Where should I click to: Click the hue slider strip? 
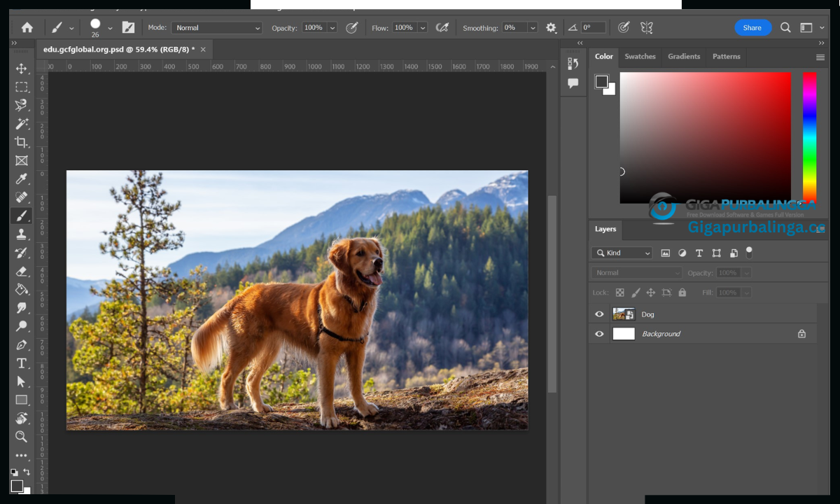809,137
